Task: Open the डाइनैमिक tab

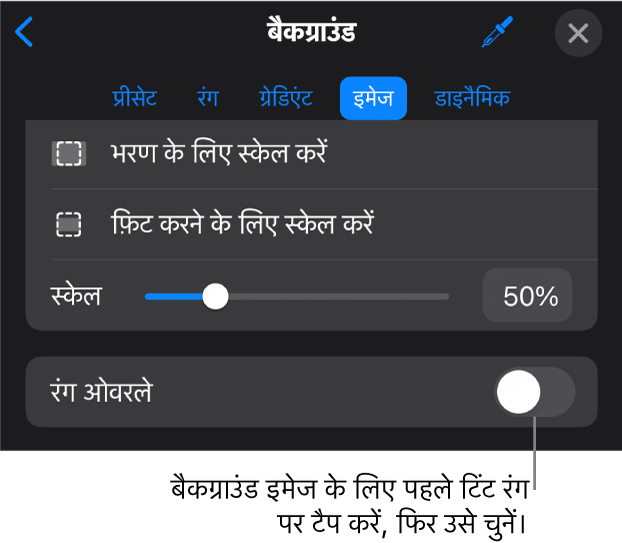Action: click(472, 98)
